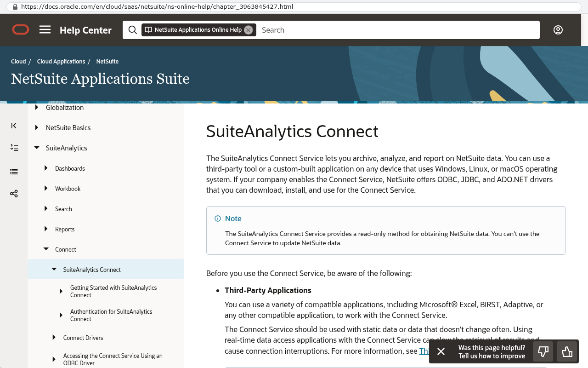Click the SuiteAnalytics Connect page heading

pos(292,131)
